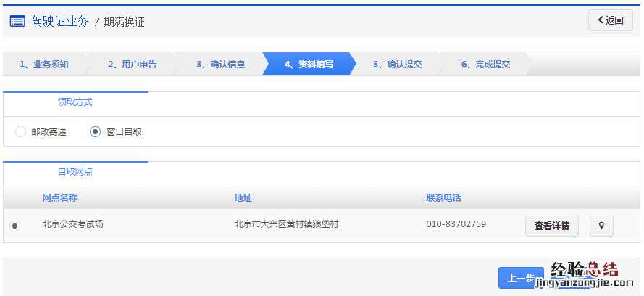Click the 返回 back button

click(610, 20)
